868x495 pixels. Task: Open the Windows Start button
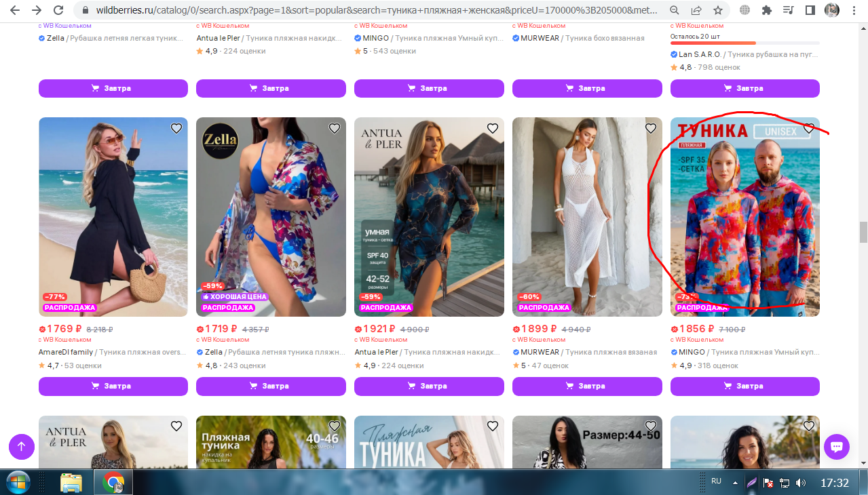[18, 483]
